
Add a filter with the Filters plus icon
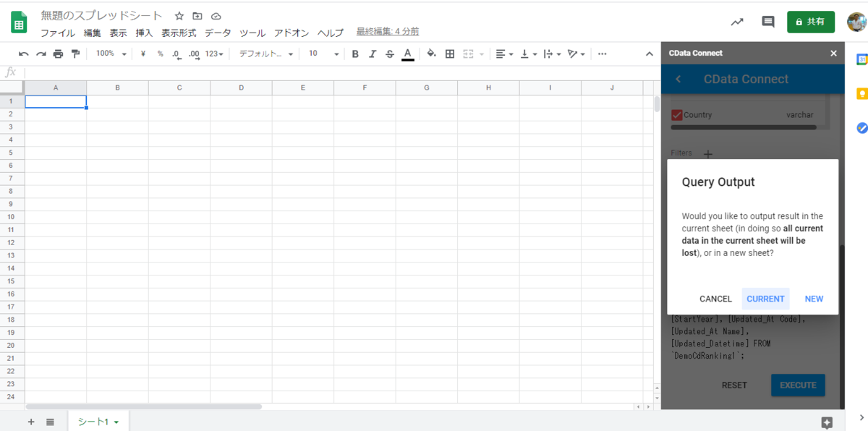point(707,153)
